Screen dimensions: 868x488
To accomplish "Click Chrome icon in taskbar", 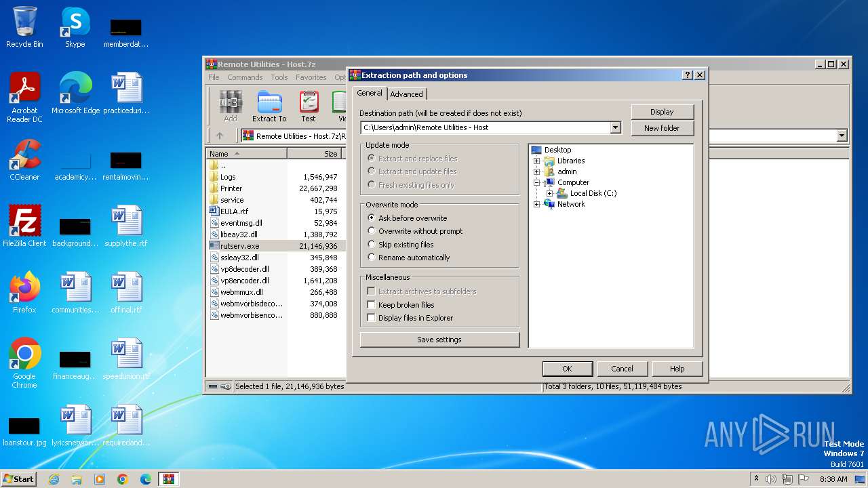I will [123, 479].
